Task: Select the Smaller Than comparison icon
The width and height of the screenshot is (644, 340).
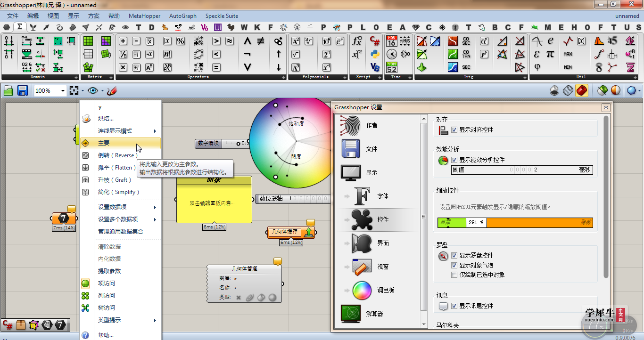Action: click(216, 54)
